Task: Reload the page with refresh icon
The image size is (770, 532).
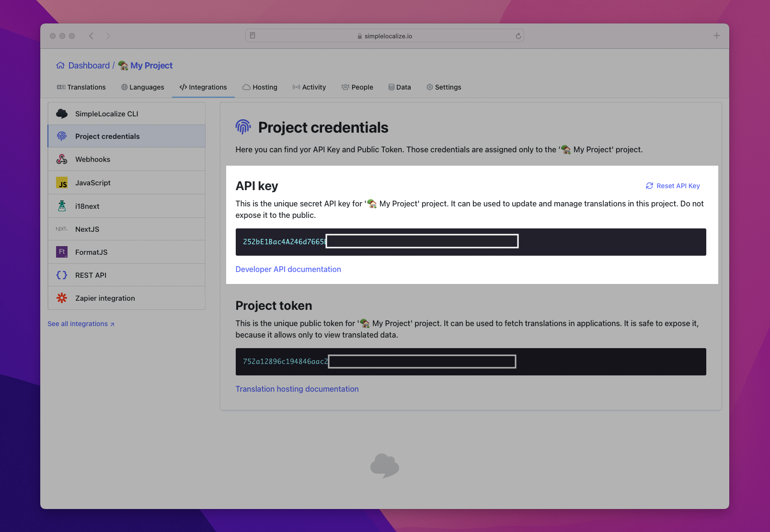Action: pyautogui.click(x=518, y=36)
